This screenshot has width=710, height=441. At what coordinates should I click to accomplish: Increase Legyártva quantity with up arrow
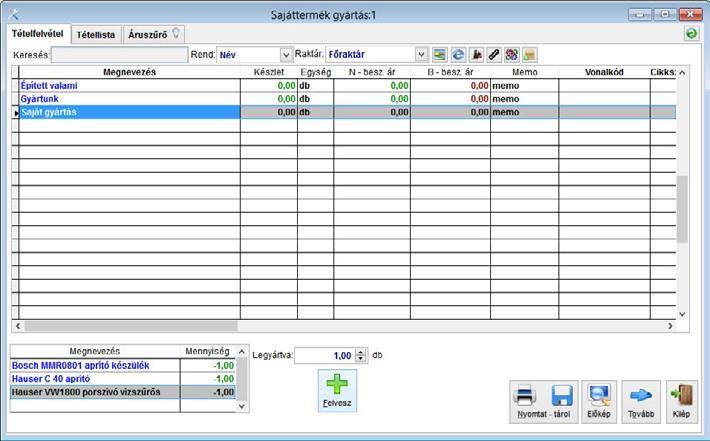click(360, 352)
